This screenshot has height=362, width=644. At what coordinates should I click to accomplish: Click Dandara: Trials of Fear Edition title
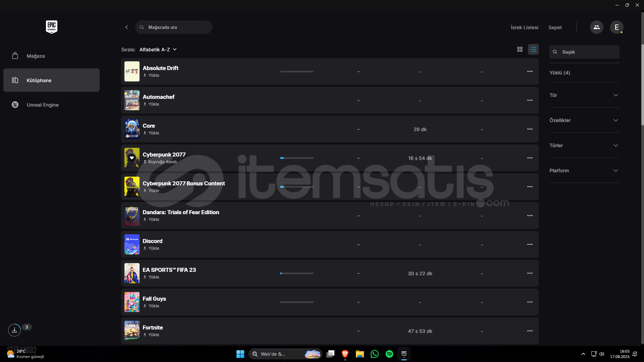[x=181, y=212]
